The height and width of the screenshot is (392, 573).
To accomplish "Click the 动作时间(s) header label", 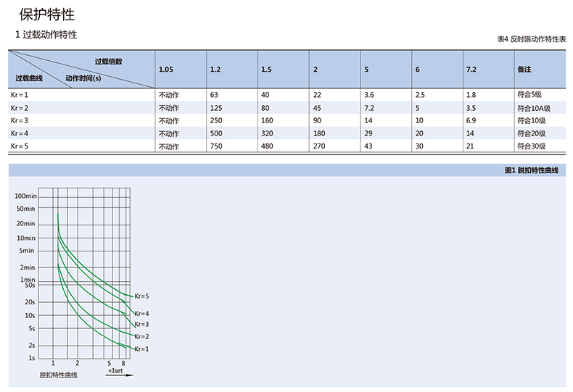I will tap(82, 78).
